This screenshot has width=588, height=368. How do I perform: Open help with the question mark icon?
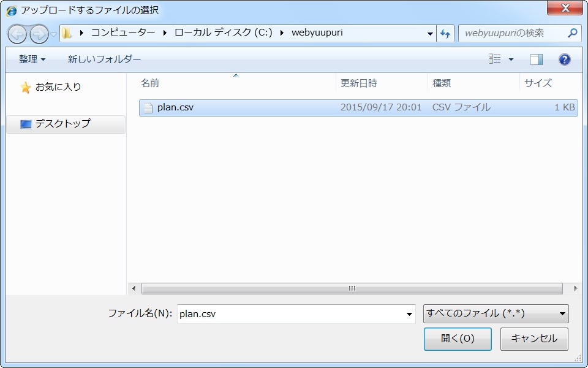[x=565, y=59]
